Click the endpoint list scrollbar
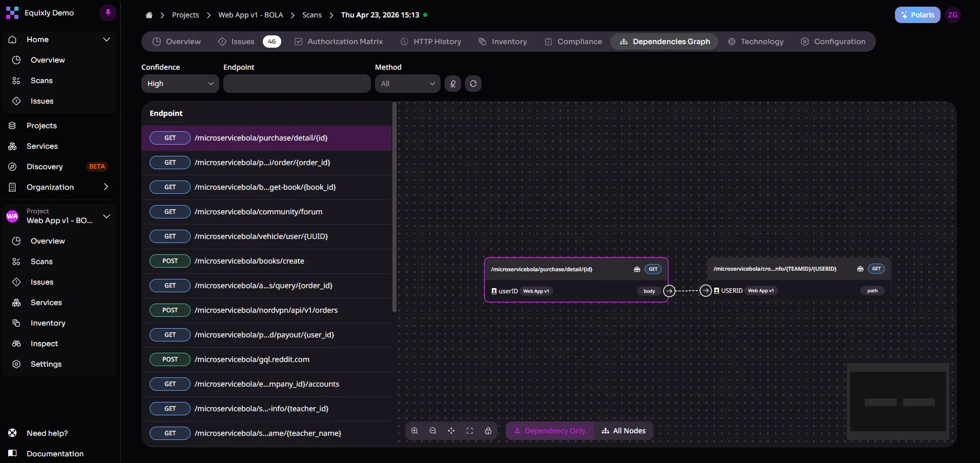This screenshot has height=463, width=980. (x=394, y=208)
